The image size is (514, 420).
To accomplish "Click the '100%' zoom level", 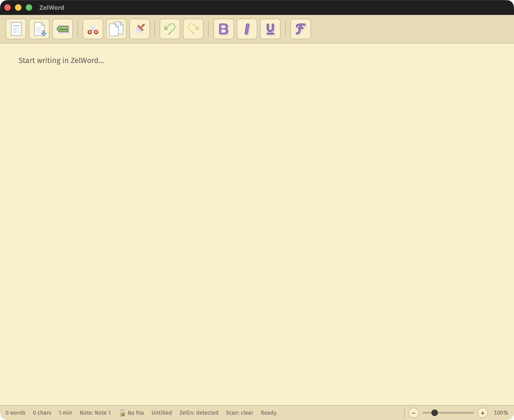I will pos(501,413).
